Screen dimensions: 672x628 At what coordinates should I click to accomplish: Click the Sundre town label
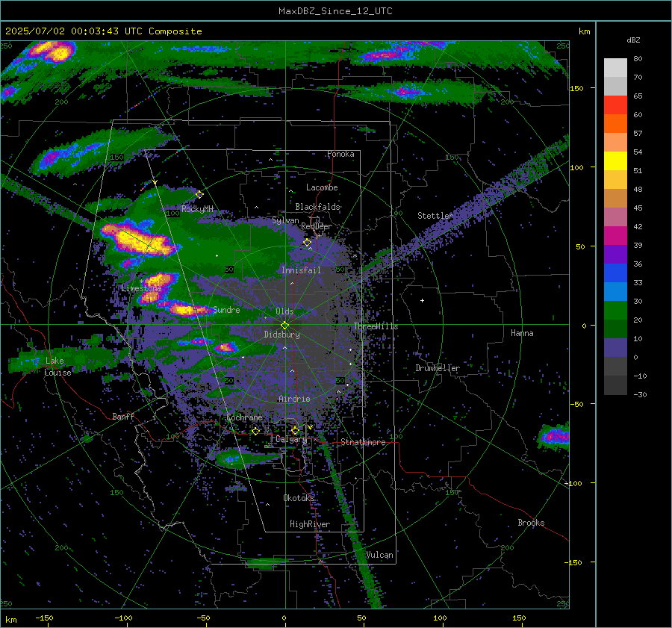[x=226, y=309]
